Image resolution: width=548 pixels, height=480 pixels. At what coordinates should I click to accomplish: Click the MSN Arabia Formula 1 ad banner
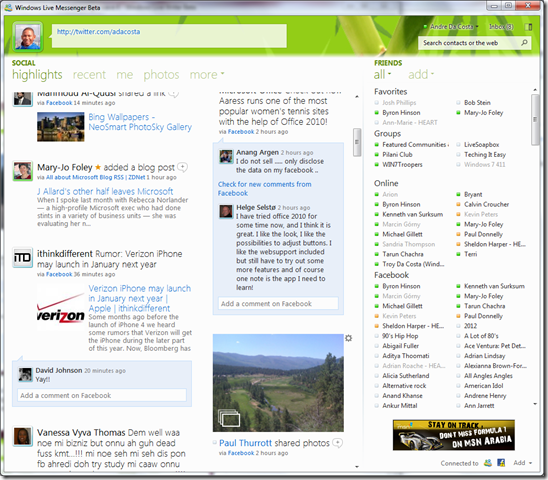pos(454,435)
